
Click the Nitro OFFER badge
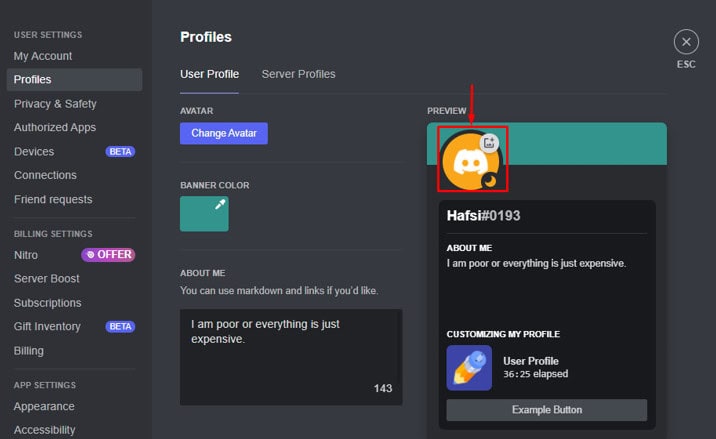[108, 254]
